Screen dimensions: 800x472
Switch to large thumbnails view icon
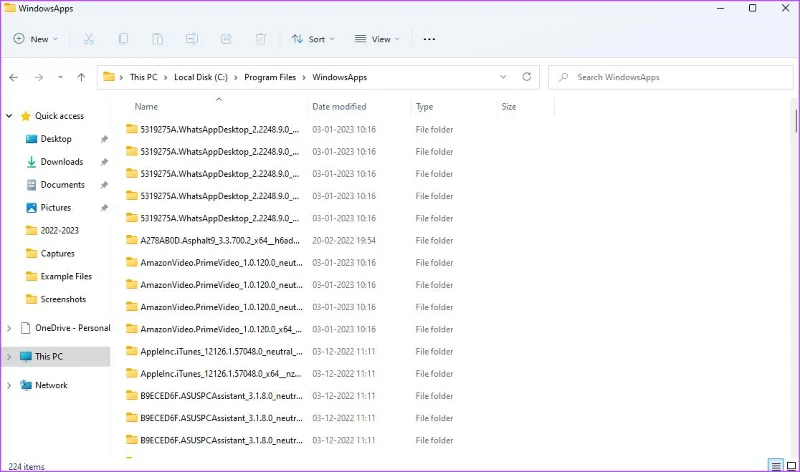point(791,465)
